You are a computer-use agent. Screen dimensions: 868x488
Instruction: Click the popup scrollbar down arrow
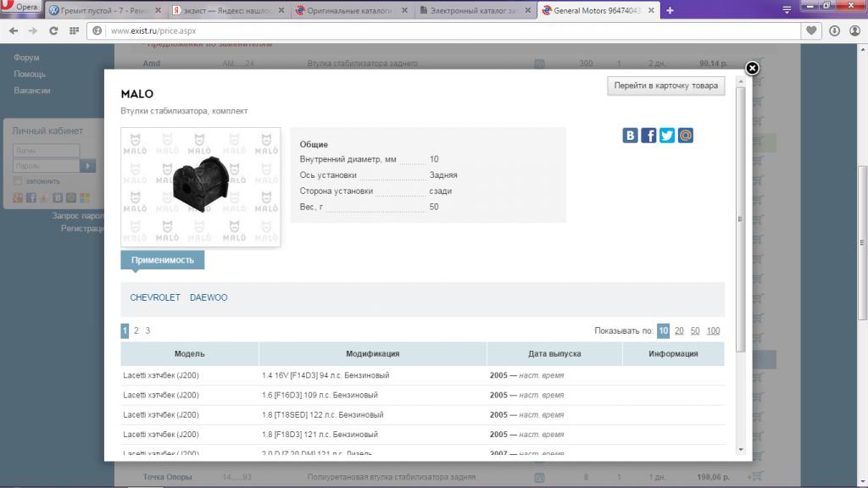click(x=741, y=450)
